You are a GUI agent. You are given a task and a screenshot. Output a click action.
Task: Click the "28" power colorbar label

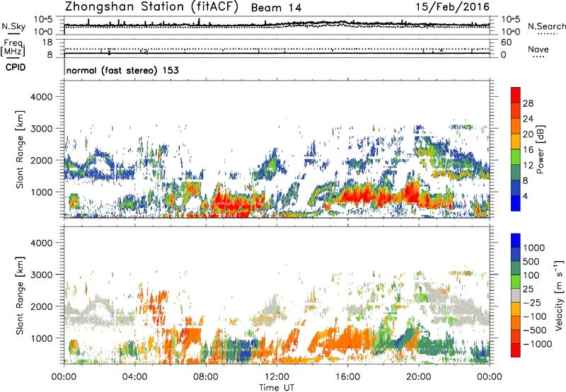coord(528,103)
